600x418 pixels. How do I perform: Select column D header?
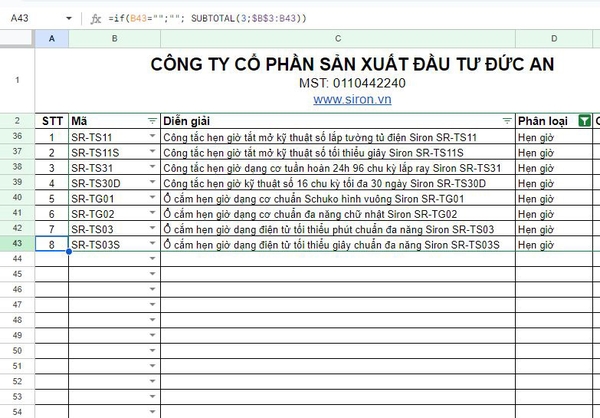point(554,39)
